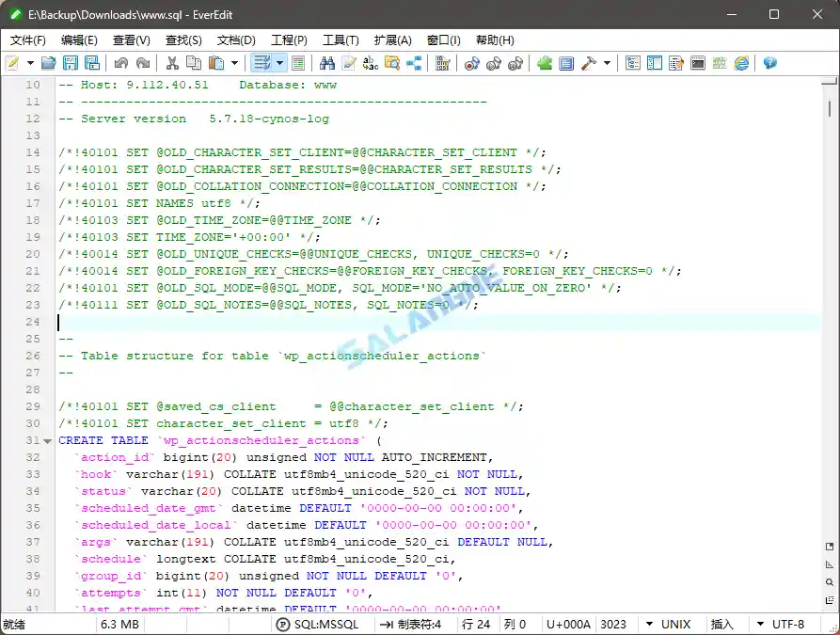Screen dimensions: 840x635
Task: Collapse the CREATE TABLE fold on line 31
Action: coord(49,440)
